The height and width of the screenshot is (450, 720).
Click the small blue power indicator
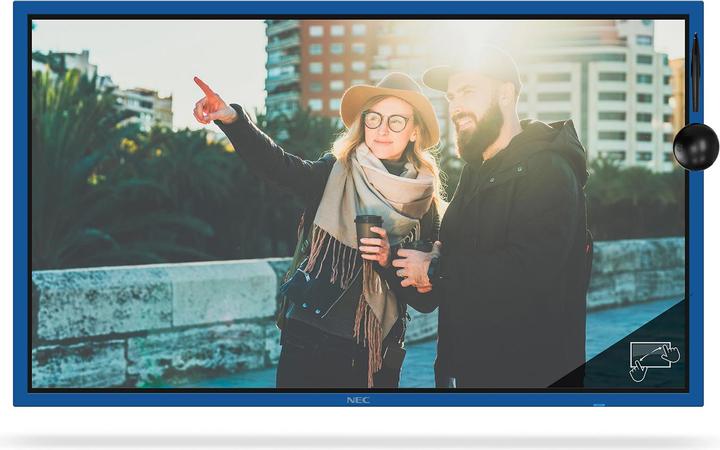598,405
